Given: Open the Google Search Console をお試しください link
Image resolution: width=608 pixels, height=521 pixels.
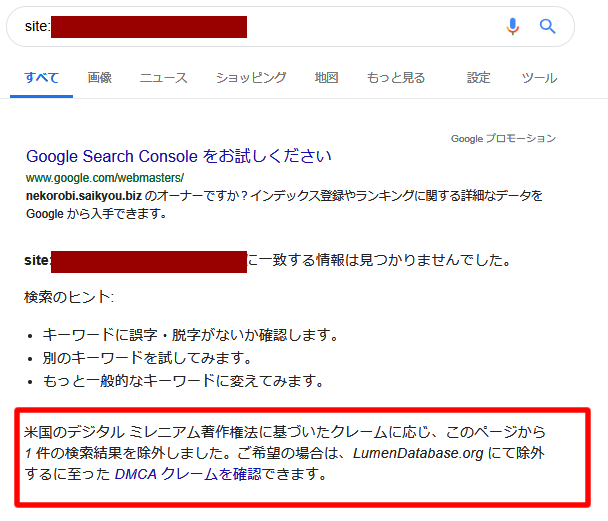Looking at the screenshot, I should [178, 156].
